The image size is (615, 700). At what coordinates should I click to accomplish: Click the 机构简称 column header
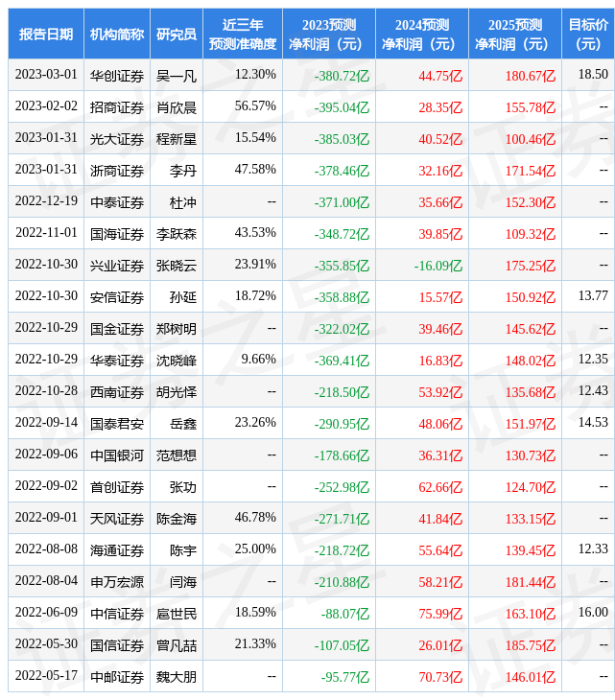116,35
